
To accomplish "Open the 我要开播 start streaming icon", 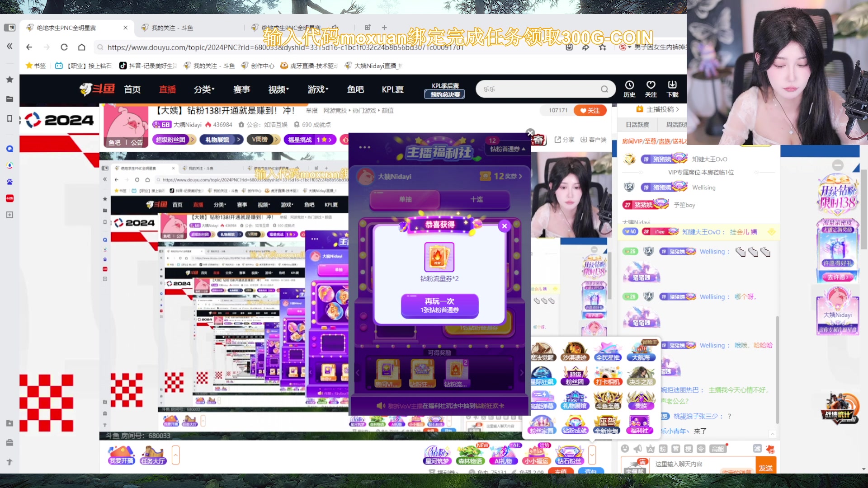I will tap(121, 455).
